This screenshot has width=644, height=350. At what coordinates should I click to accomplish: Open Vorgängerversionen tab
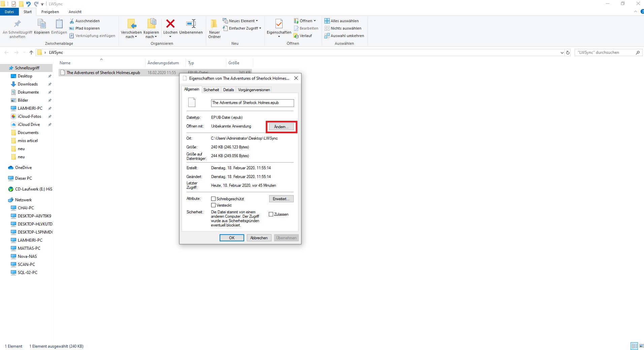coord(254,90)
